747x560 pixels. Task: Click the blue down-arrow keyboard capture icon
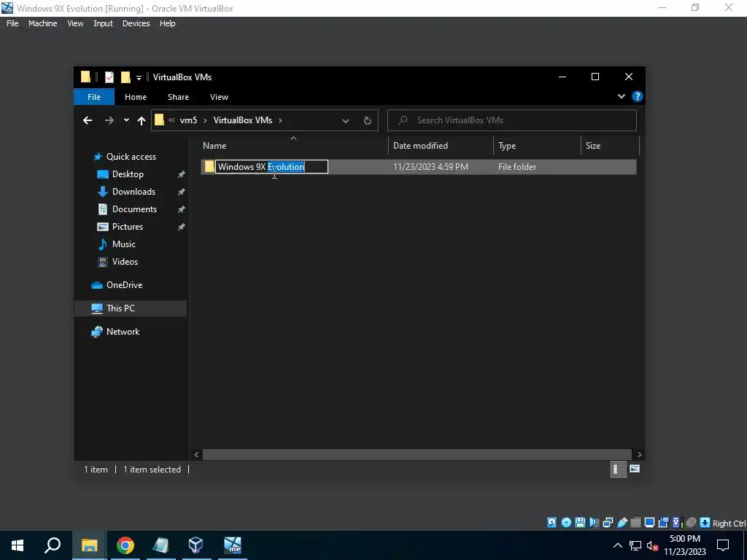pos(705,522)
